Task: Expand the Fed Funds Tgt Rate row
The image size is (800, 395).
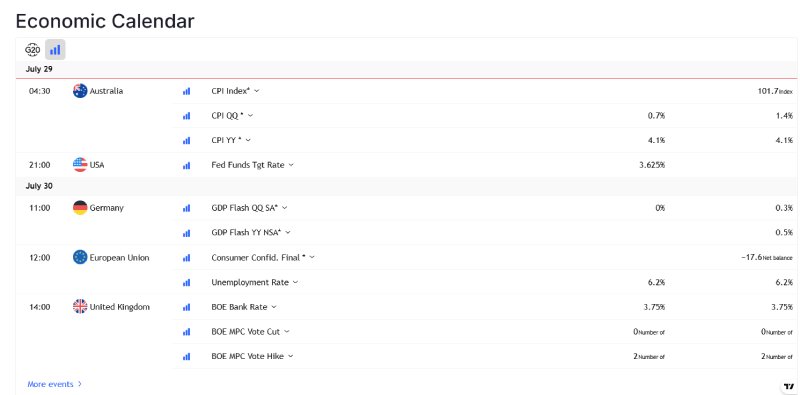Action: 291,165
